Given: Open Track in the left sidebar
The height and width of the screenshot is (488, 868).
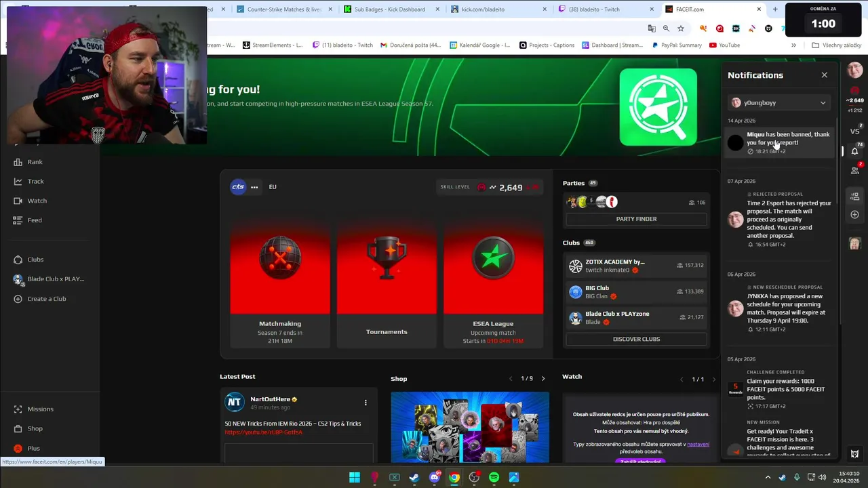Looking at the screenshot, I should point(28,181).
